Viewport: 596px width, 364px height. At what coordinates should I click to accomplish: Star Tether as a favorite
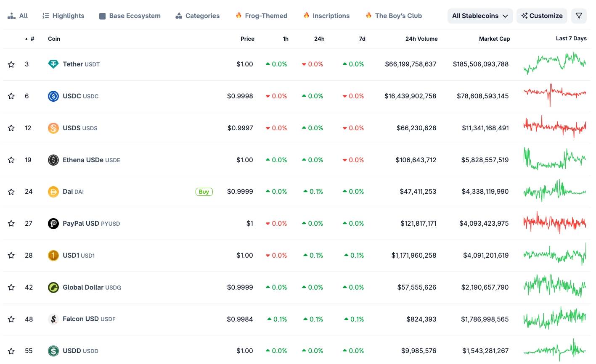(11, 64)
